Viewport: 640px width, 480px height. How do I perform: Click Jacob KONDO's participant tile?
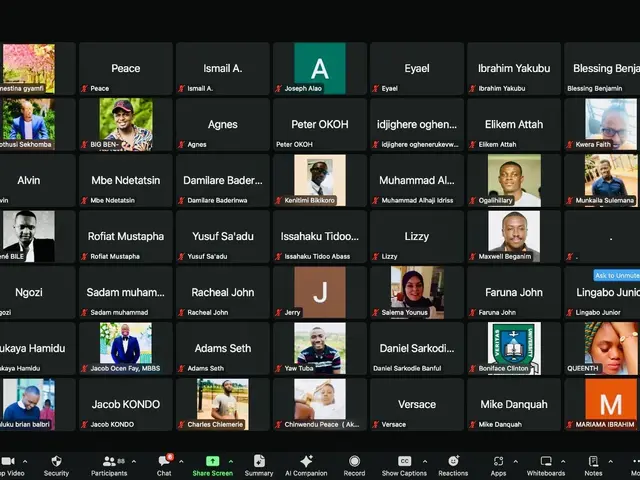click(x=126, y=404)
